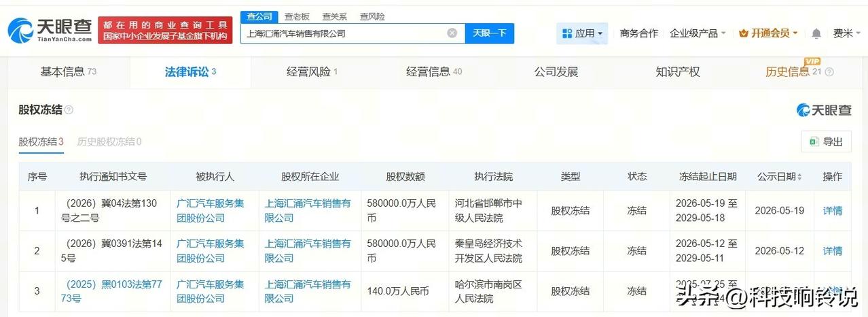Open the 知识产权 tab
Image resolution: width=868 pixels, height=317 pixels.
tap(678, 72)
